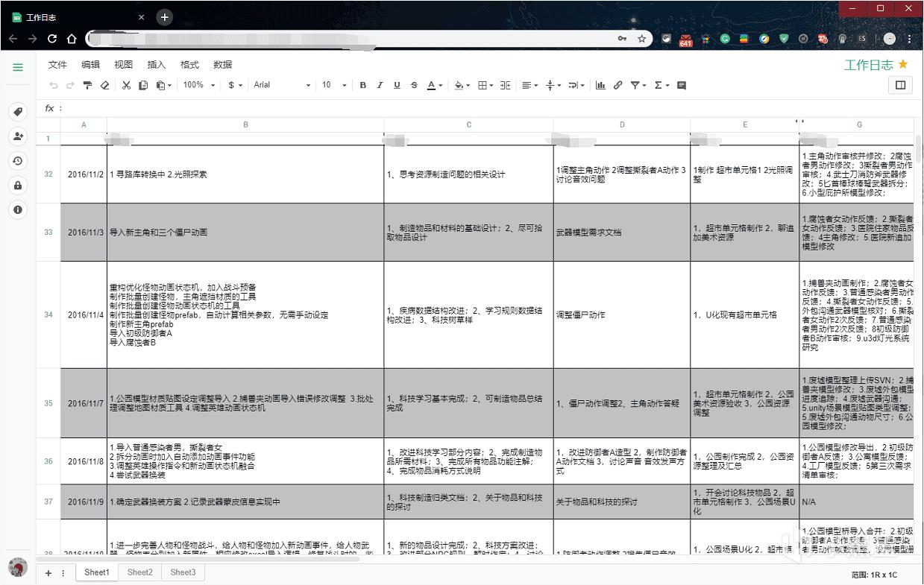The image size is (924, 585).
Task: Open the text color picker
Action: click(x=433, y=85)
